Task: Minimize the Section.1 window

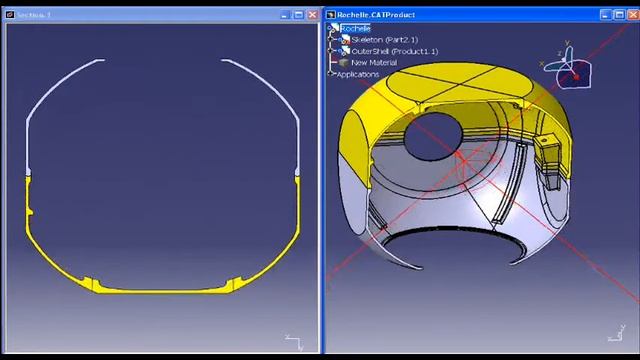Action: [285, 15]
